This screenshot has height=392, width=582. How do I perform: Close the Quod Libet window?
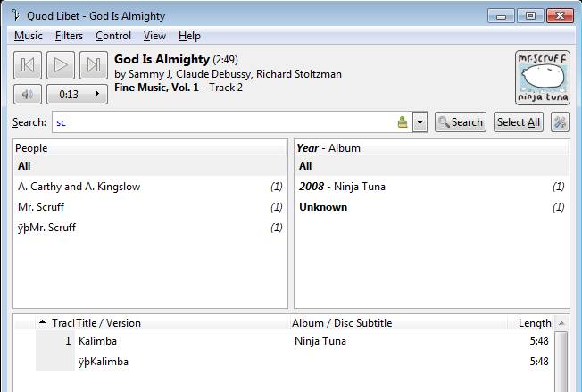pos(560,16)
